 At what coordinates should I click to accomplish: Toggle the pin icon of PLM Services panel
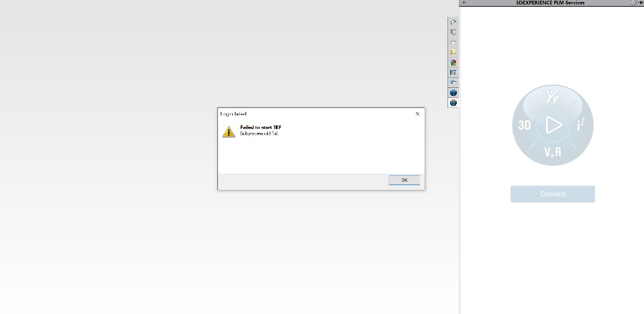640,3
